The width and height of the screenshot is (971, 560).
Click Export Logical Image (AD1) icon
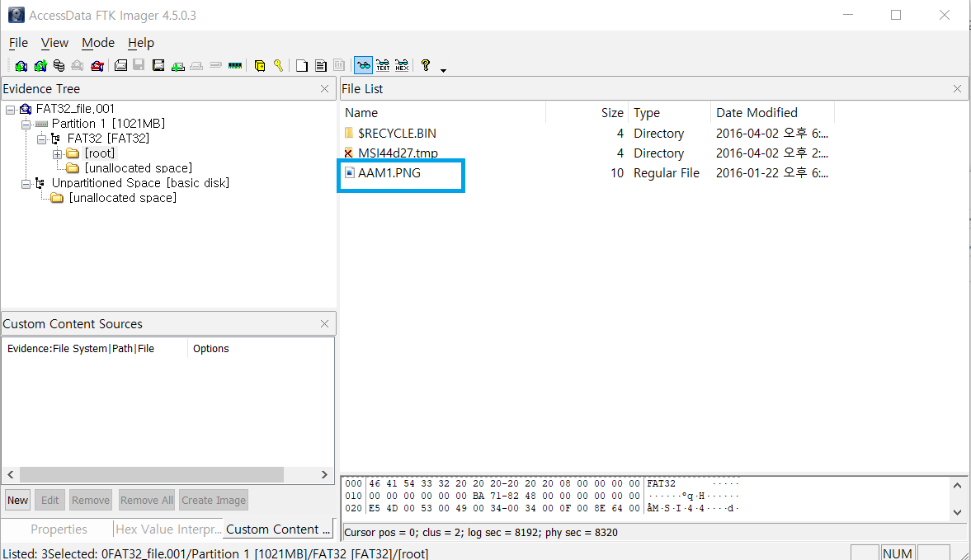click(158, 66)
